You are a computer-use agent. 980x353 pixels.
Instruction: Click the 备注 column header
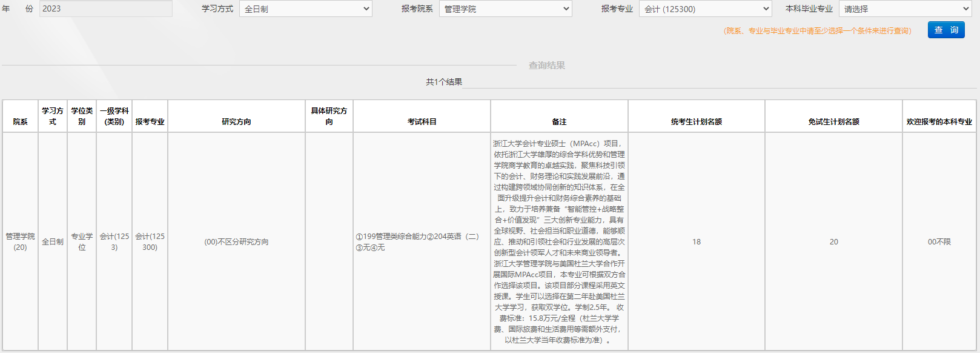(x=559, y=121)
